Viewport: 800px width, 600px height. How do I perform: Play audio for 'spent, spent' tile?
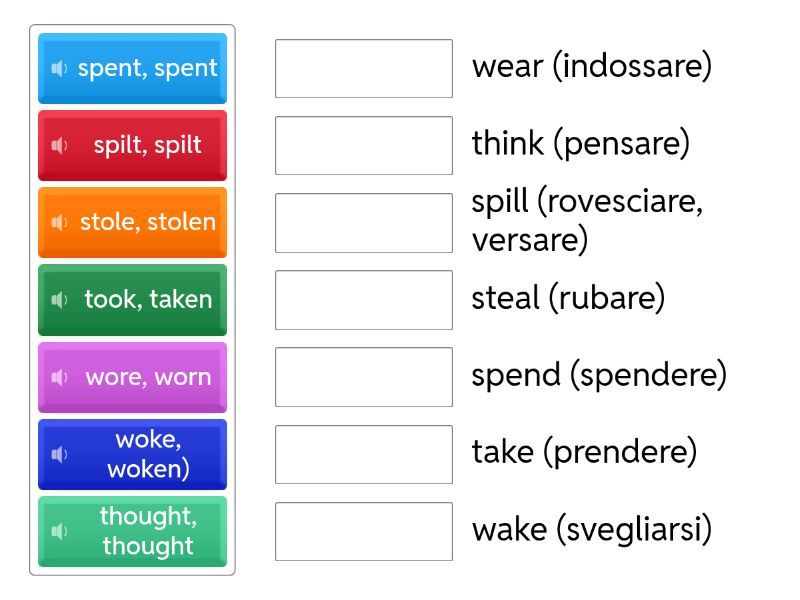[x=59, y=68]
